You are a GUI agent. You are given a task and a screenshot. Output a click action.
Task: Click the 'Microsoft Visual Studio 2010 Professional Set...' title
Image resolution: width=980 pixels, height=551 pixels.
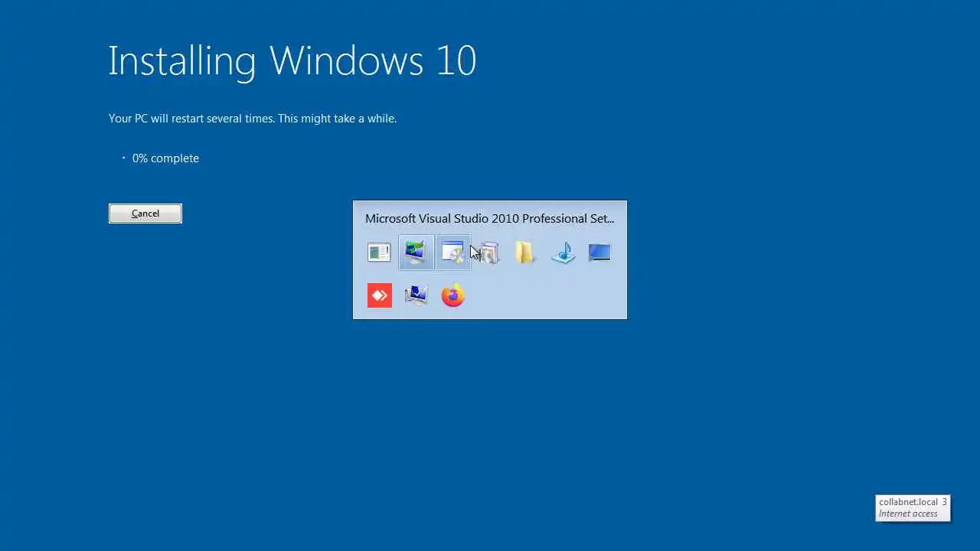tap(490, 219)
